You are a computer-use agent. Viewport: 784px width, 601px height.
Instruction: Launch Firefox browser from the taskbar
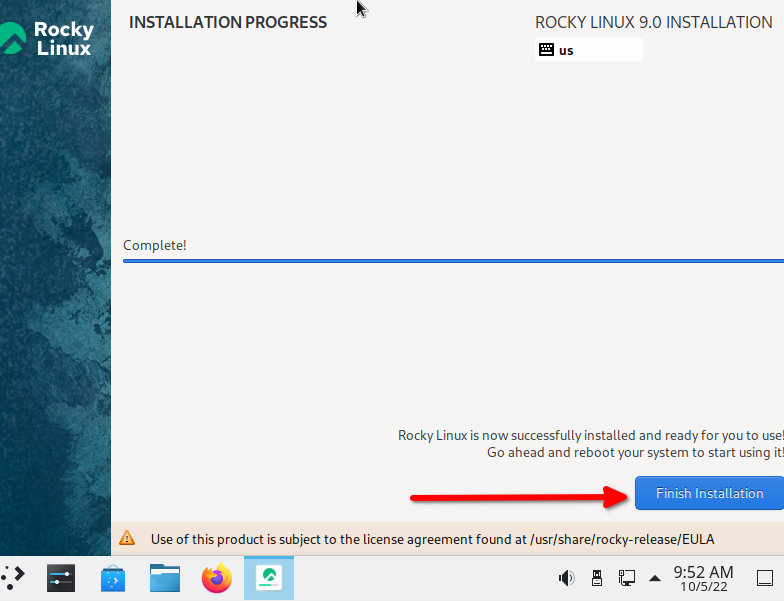tap(216, 577)
